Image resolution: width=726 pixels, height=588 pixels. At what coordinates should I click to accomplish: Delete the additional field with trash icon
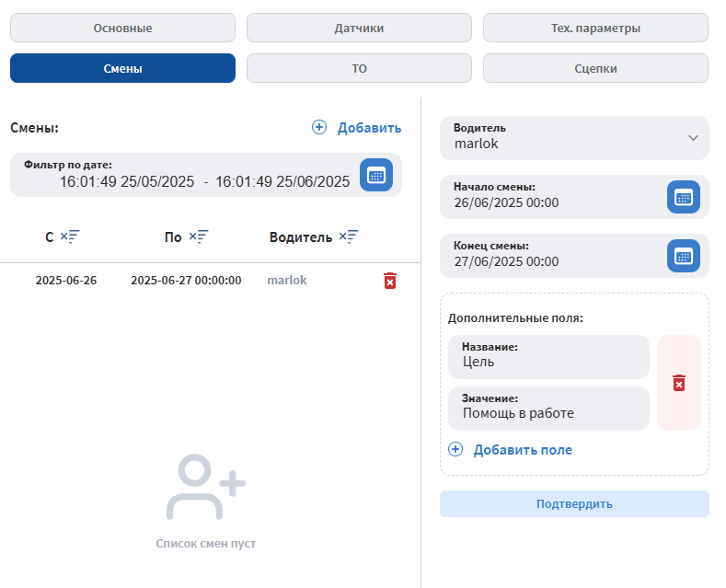[x=678, y=383]
